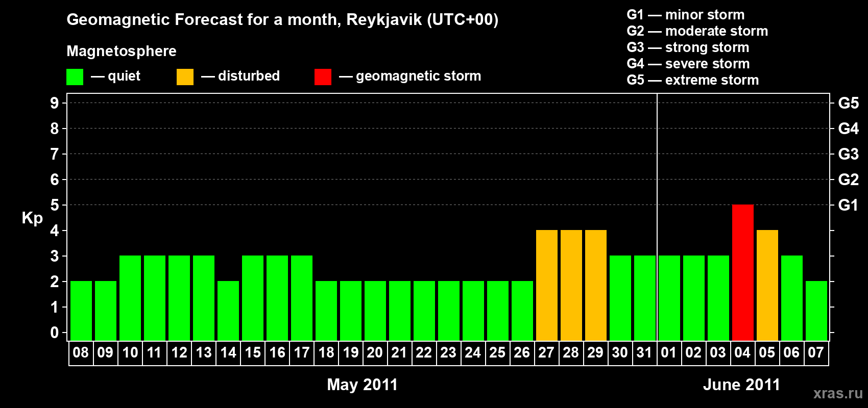This screenshot has width=868, height=408.
Task: Click date label 12 on the axis
Action: 179,352
